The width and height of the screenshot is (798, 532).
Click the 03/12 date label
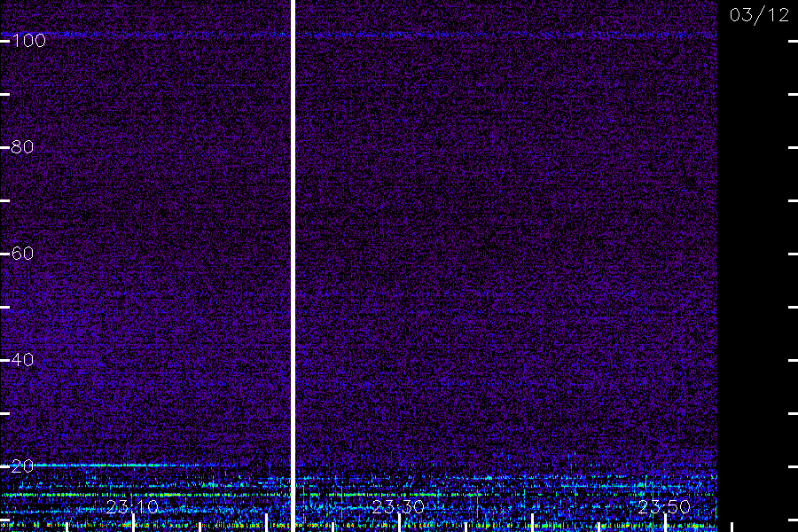tap(759, 15)
